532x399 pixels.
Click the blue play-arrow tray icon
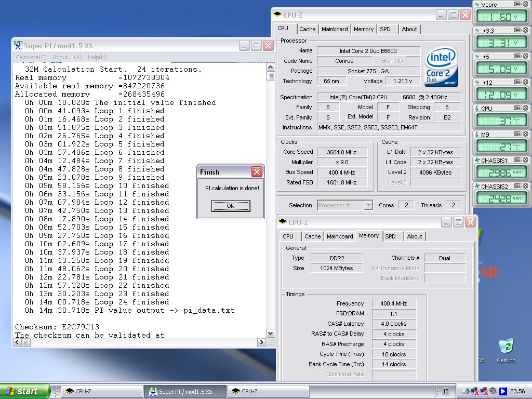pyautogui.click(x=503, y=391)
